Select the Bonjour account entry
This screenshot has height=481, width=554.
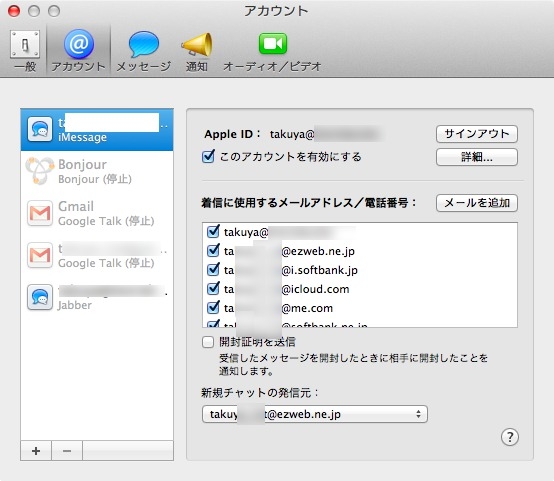pos(97,171)
